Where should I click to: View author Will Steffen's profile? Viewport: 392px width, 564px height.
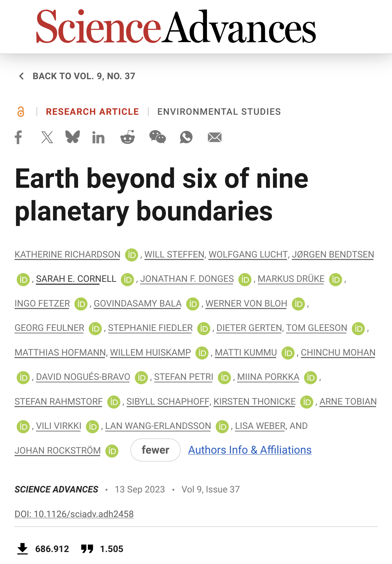(174, 255)
